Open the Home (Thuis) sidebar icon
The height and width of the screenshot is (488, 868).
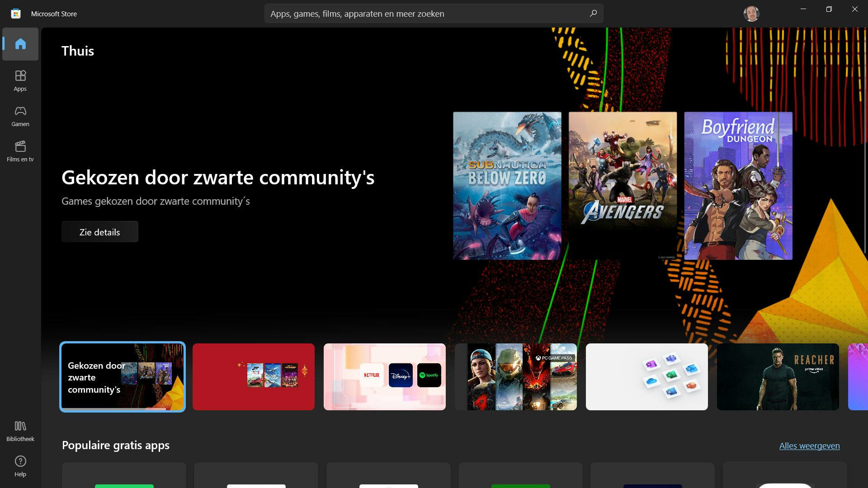(20, 44)
